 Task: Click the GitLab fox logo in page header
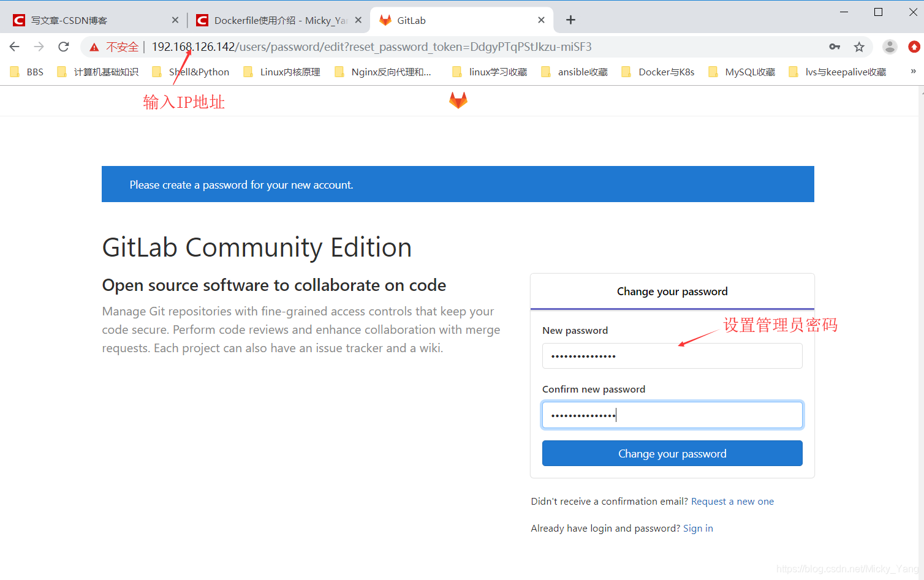(x=458, y=100)
